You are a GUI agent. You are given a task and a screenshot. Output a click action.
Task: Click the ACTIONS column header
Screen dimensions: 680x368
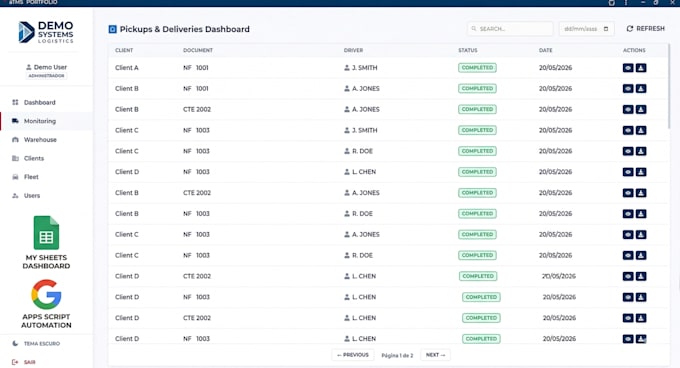click(x=634, y=50)
